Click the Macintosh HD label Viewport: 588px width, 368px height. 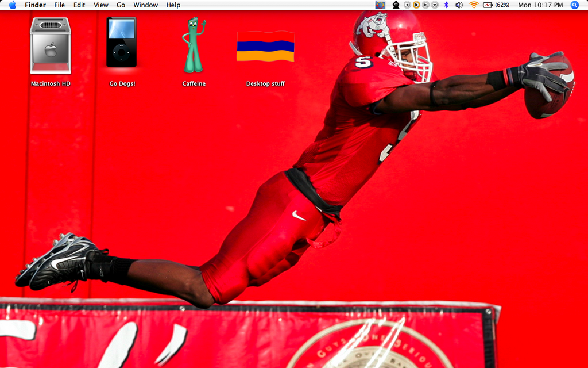(51, 83)
